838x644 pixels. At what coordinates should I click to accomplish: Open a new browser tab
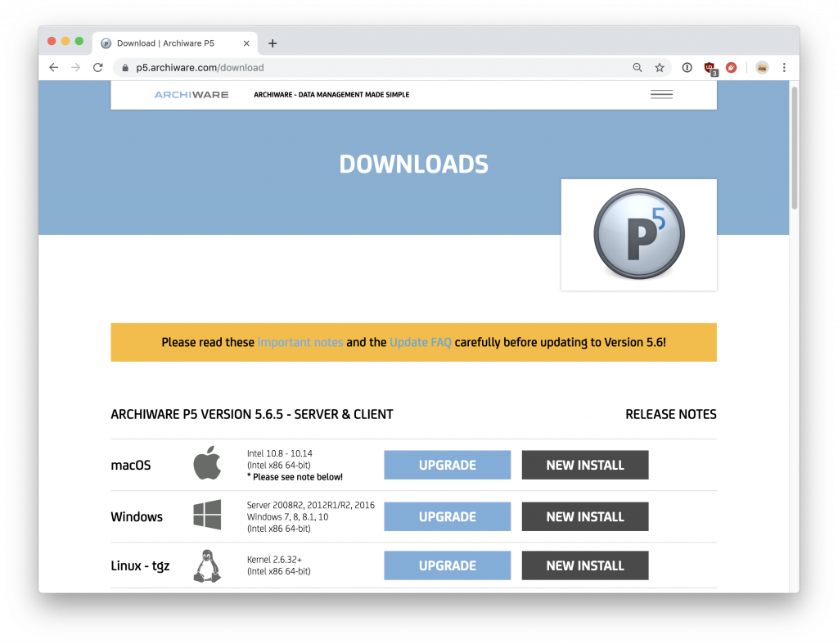click(x=273, y=43)
